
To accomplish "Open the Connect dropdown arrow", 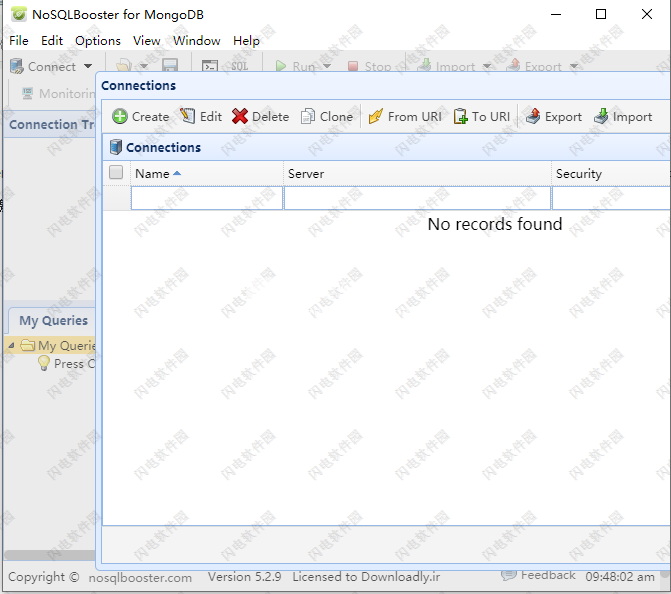I will 88,66.
